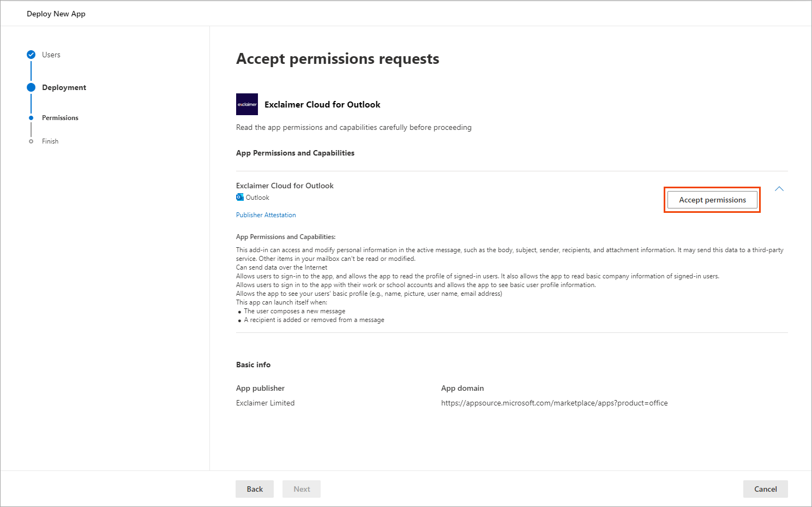The image size is (812, 507).
Task: Select the Users step label
Action: [x=51, y=55]
